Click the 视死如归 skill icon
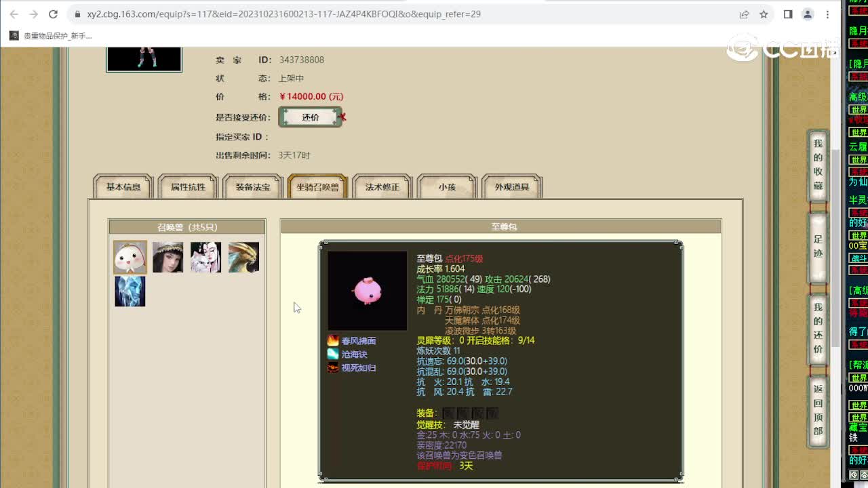Image resolution: width=868 pixels, height=488 pixels. point(333,367)
